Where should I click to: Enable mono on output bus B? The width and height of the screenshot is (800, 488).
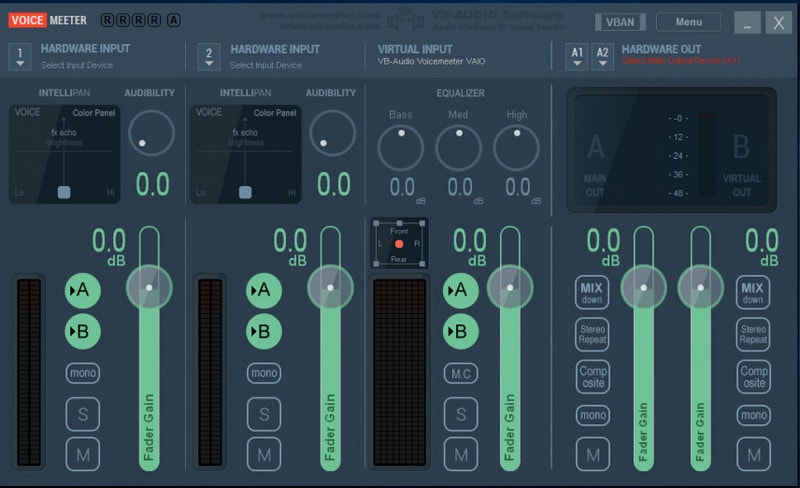click(x=754, y=415)
